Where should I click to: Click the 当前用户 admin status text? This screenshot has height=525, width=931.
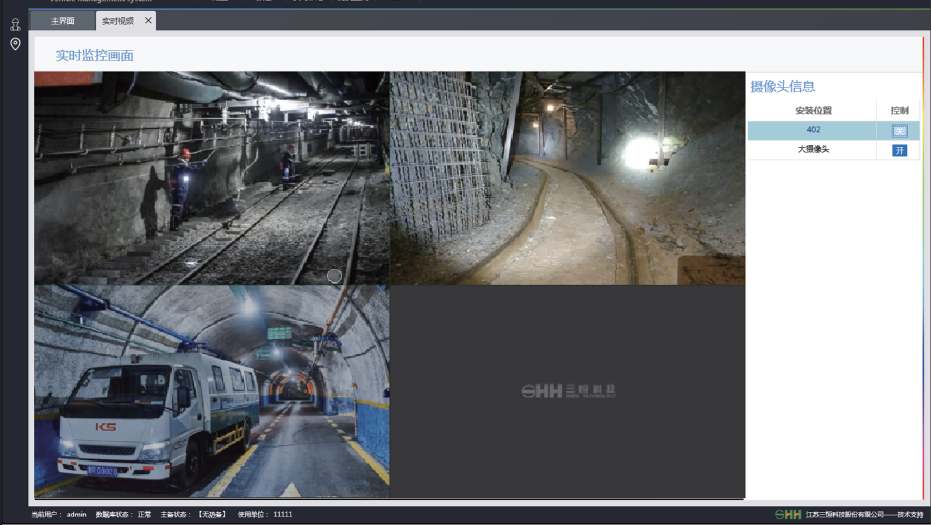click(59, 514)
